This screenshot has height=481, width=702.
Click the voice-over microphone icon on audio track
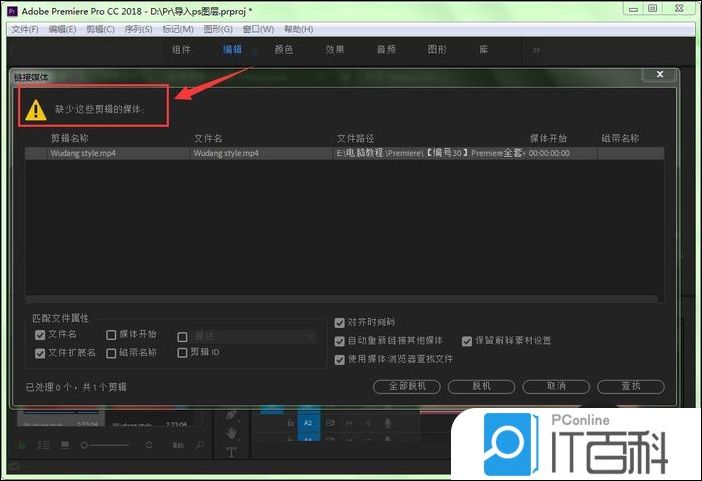[x=388, y=423]
